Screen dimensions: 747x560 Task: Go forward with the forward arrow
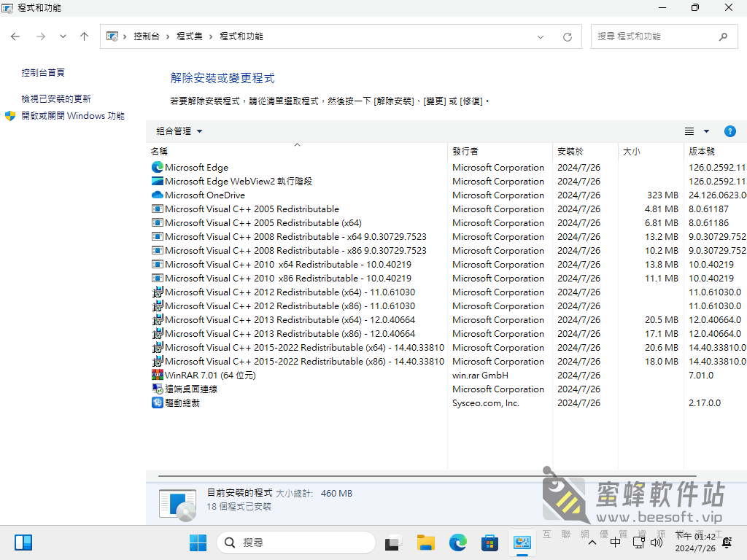tap(41, 36)
